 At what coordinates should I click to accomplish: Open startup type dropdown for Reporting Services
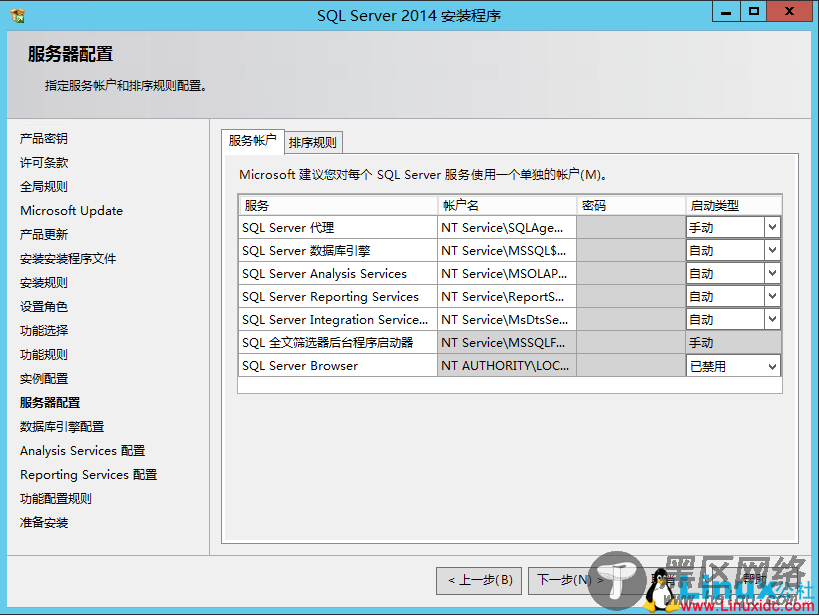click(x=773, y=296)
